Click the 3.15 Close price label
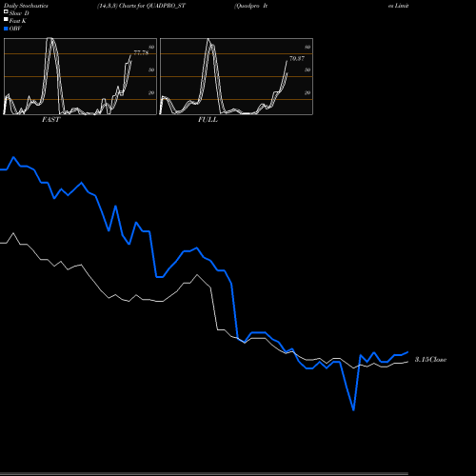The height and width of the screenshot is (476, 476). [430, 359]
